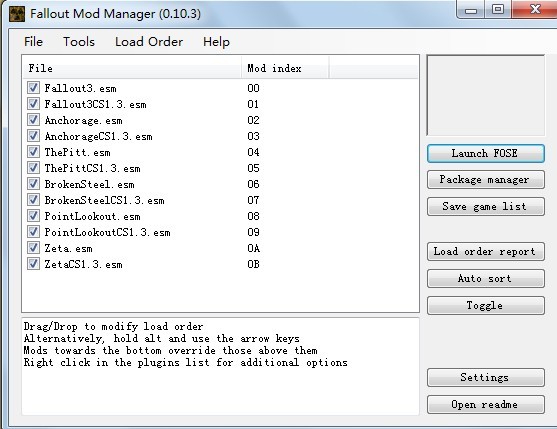Generate the Load order report
Viewport: 557px width, 429px height.
pyautogui.click(x=486, y=252)
